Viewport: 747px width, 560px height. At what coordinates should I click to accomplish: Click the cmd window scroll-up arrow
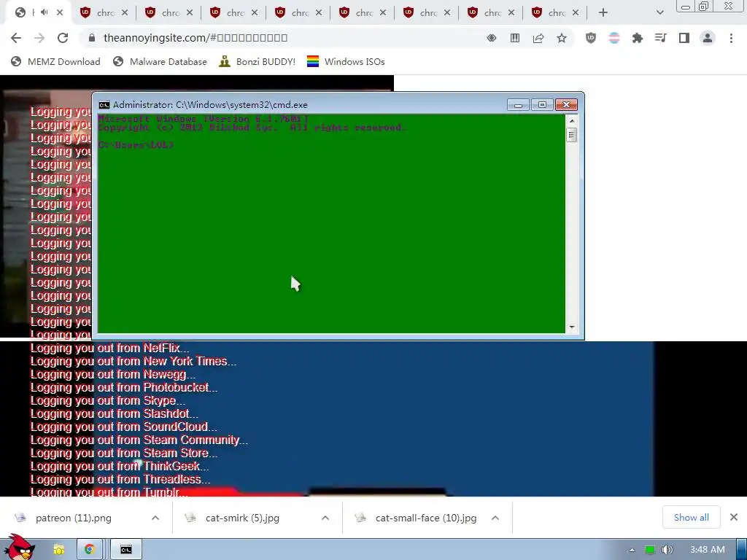572,121
